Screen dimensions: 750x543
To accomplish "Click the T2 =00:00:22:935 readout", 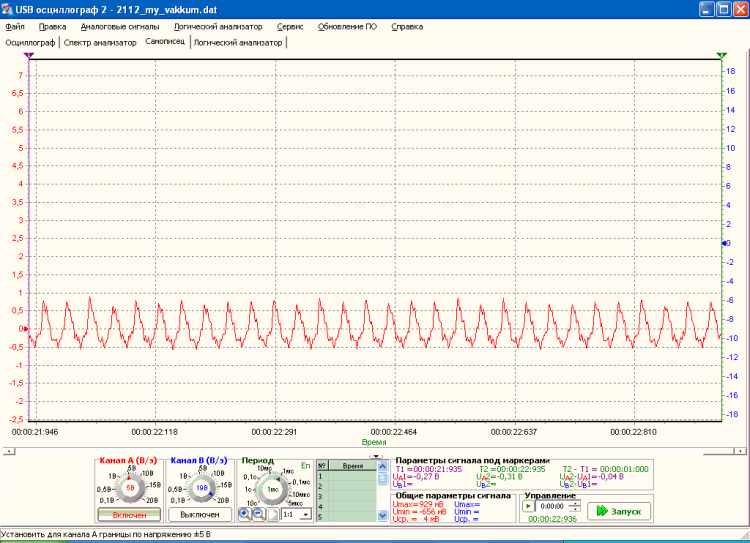I will tap(512, 469).
